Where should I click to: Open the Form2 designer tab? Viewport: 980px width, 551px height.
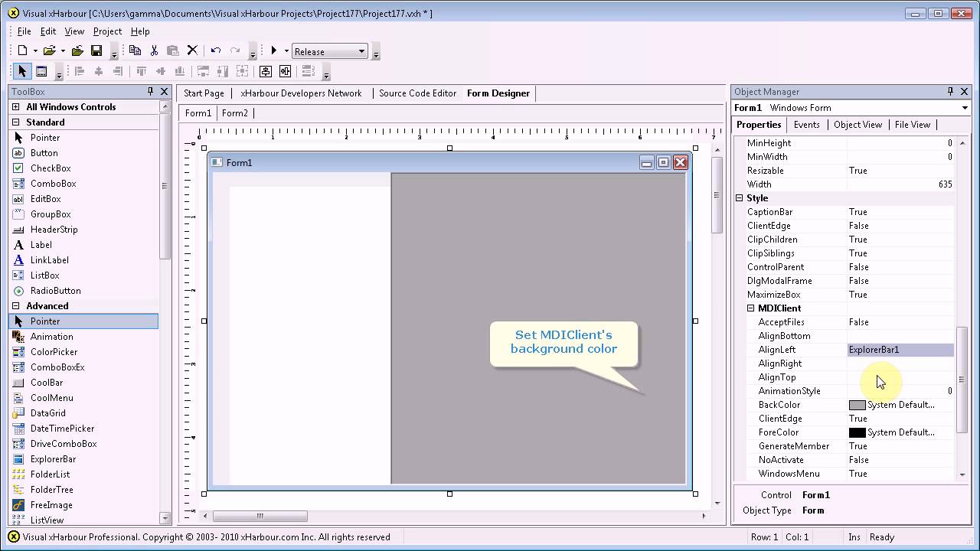(x=234, y=113)
